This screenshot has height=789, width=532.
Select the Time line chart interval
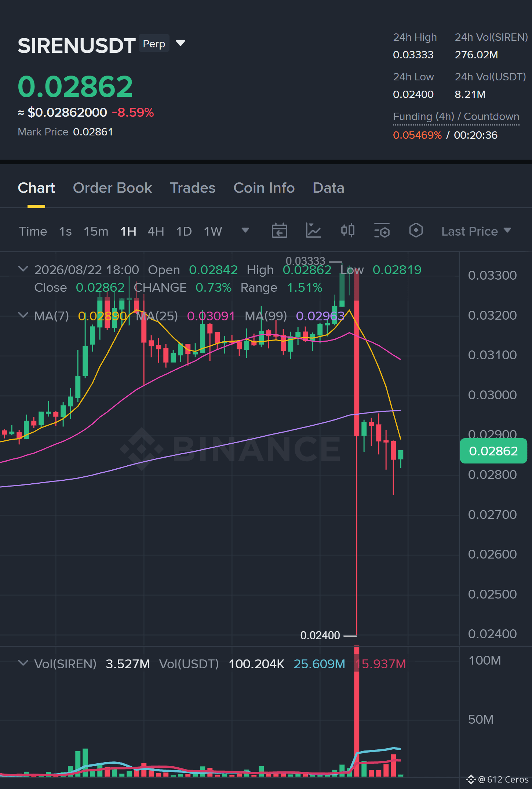pyautogui.click(x=33, y=231)
